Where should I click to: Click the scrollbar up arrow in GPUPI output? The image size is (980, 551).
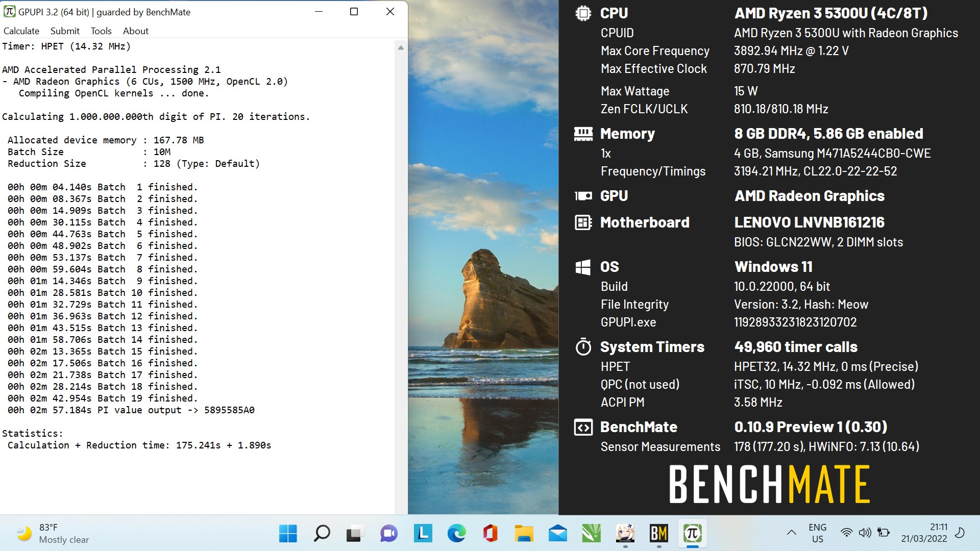click(x=401, y=47)
